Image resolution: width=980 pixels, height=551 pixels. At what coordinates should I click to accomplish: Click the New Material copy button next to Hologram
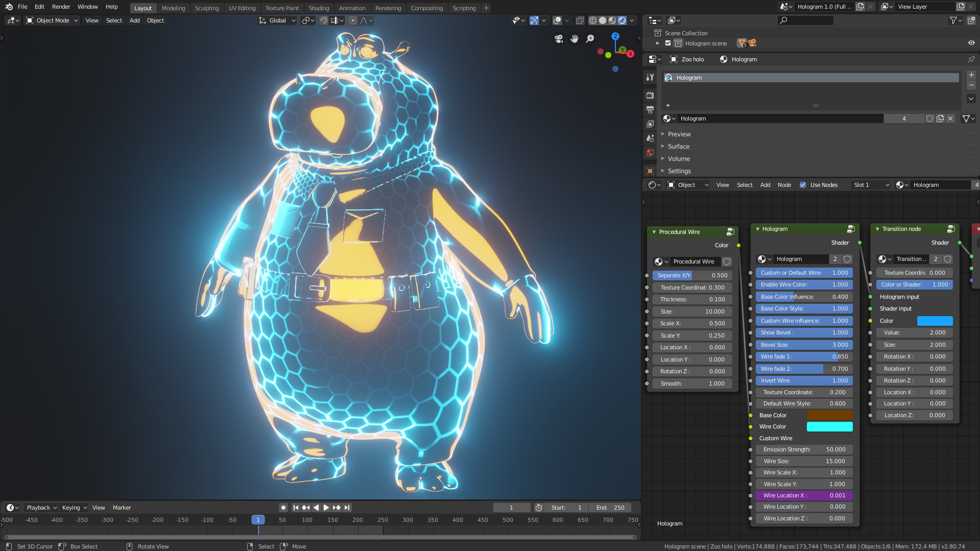tap(940, 118)
